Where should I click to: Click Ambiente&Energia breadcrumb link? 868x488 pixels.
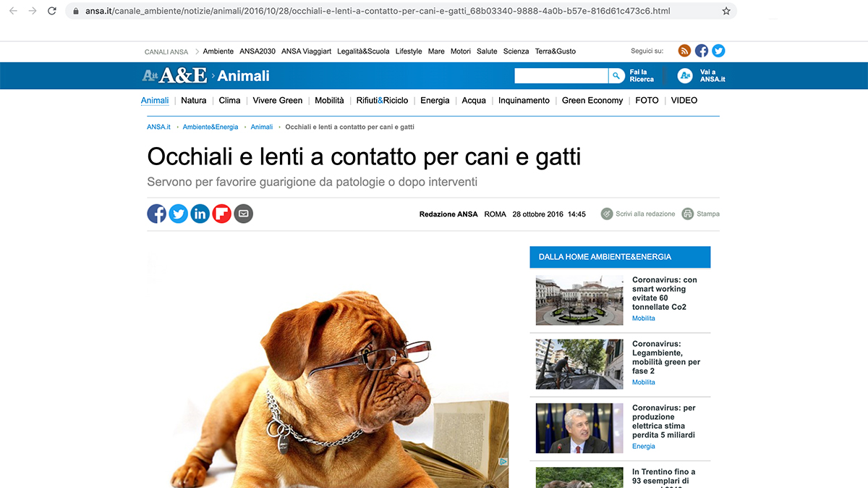[x=210, y=127]
